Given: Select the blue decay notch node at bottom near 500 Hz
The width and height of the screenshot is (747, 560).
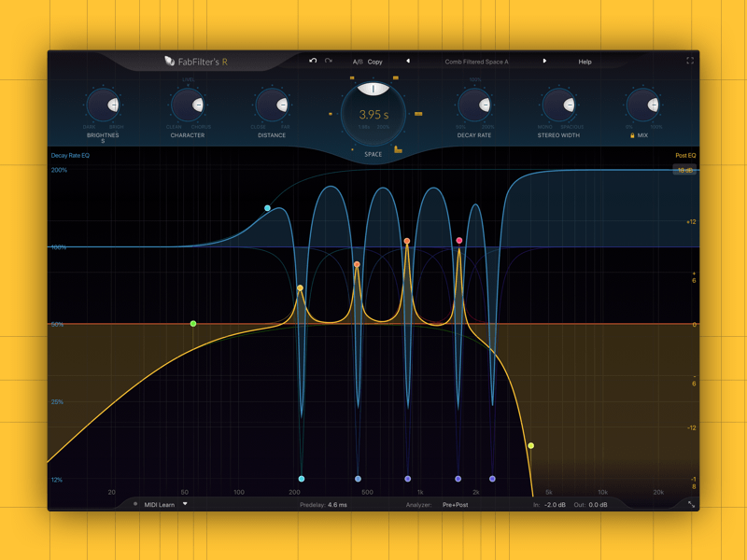Looking at the screenshot, I should (x=359, y=479).
